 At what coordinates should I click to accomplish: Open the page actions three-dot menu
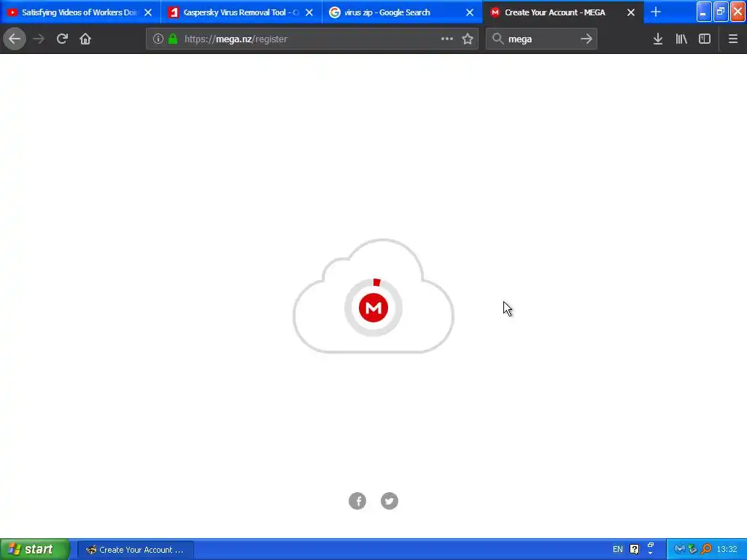click(x=447, y=39)
